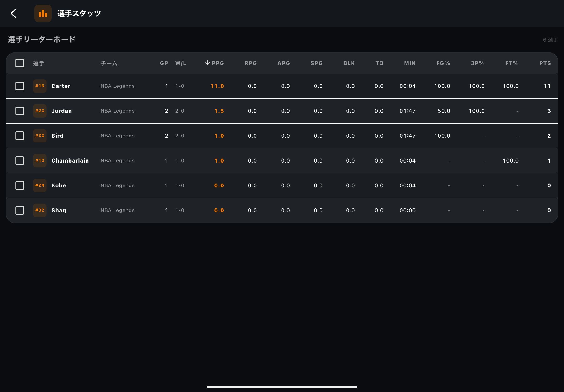Sort players by PTS column header

point(545,63)
